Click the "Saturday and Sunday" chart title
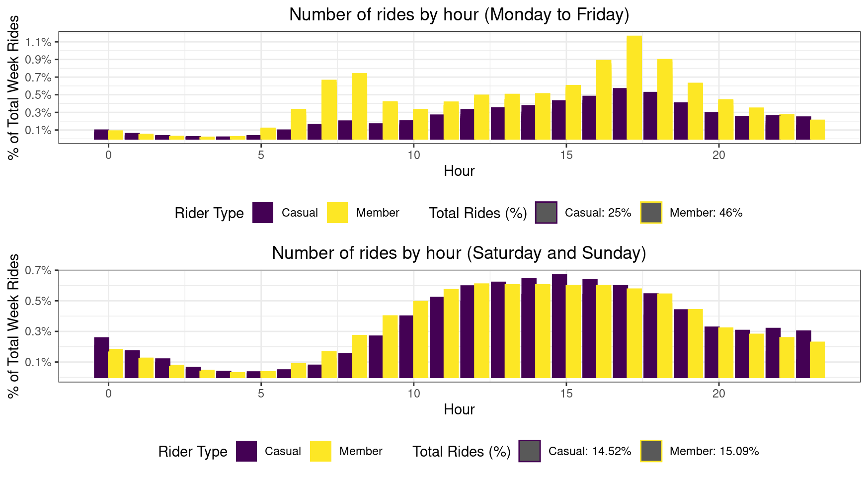The height and width of the screenshot is (477, 868). coord(459,253)
